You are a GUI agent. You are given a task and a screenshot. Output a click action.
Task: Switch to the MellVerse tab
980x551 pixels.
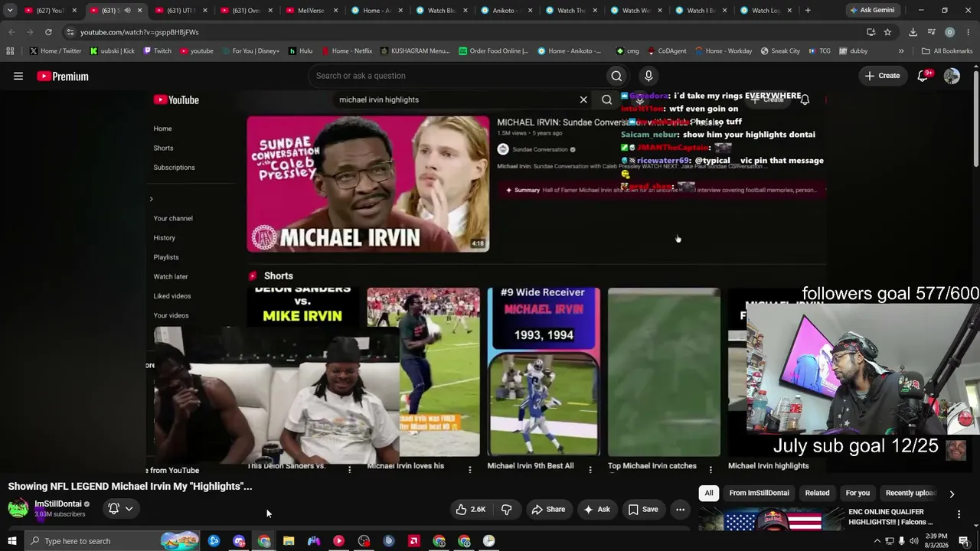pos(311,11)
